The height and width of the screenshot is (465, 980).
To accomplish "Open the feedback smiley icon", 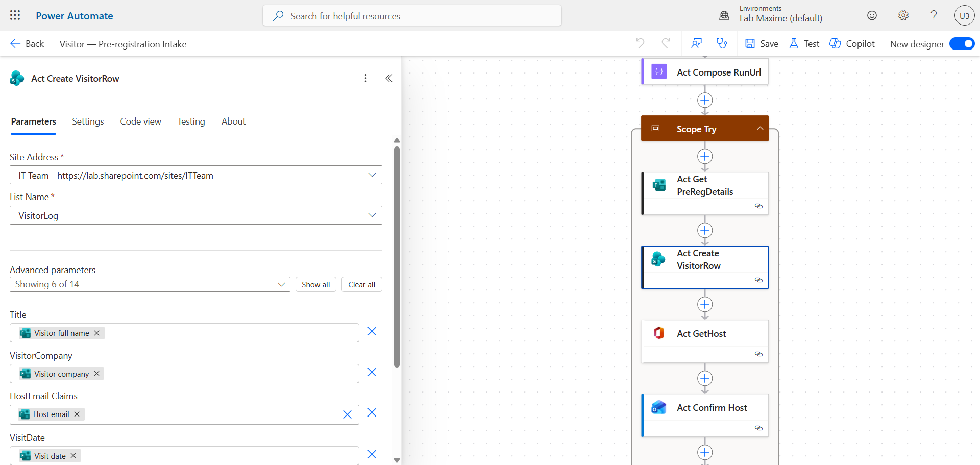I will pyautogui.click(x=872, y=15).
